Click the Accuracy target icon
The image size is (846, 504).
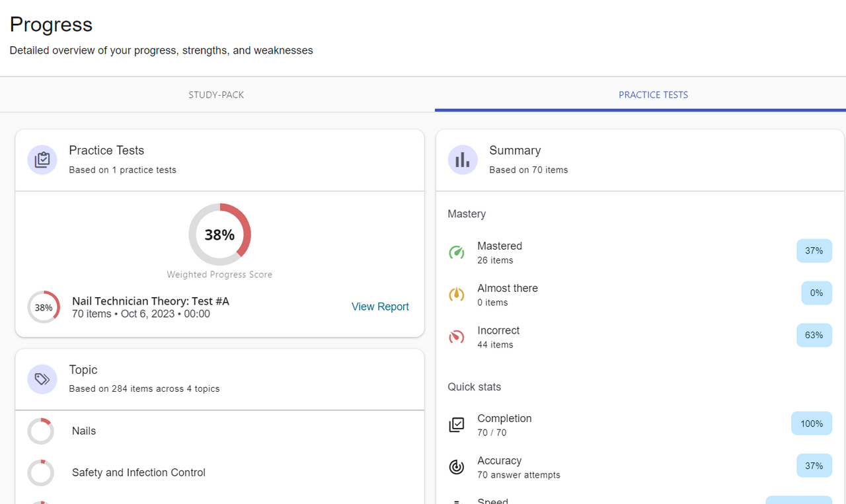(x=457, y=467)
